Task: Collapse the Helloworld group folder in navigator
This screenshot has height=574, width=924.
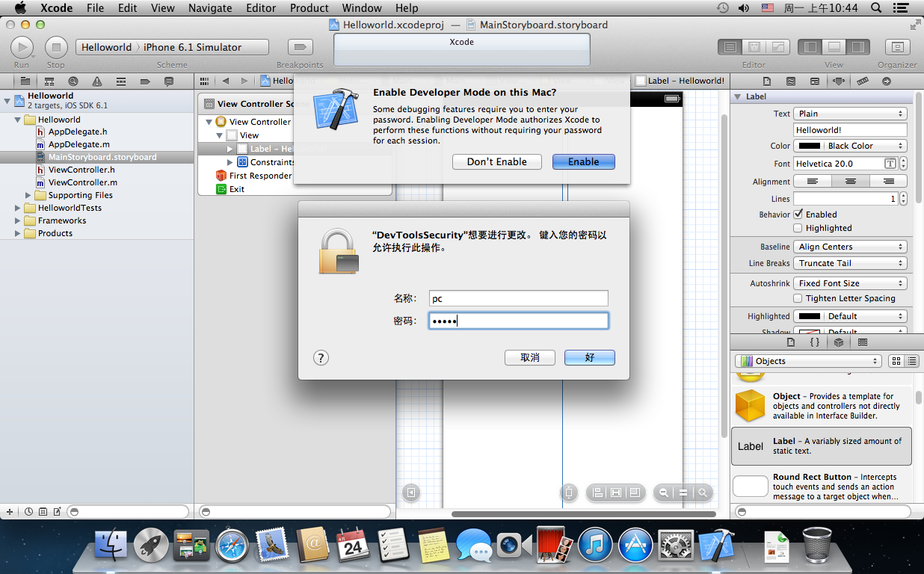Action: click(18, 120)
